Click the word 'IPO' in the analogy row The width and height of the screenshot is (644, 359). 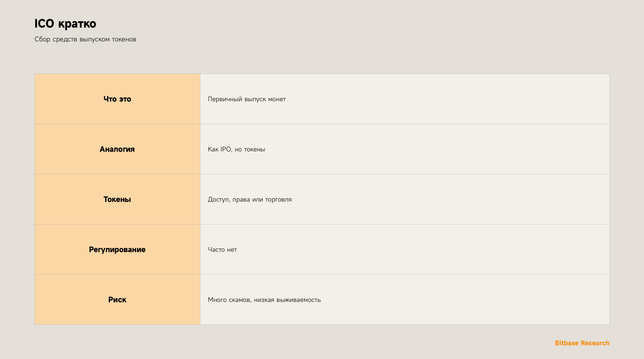coord(225,149)
